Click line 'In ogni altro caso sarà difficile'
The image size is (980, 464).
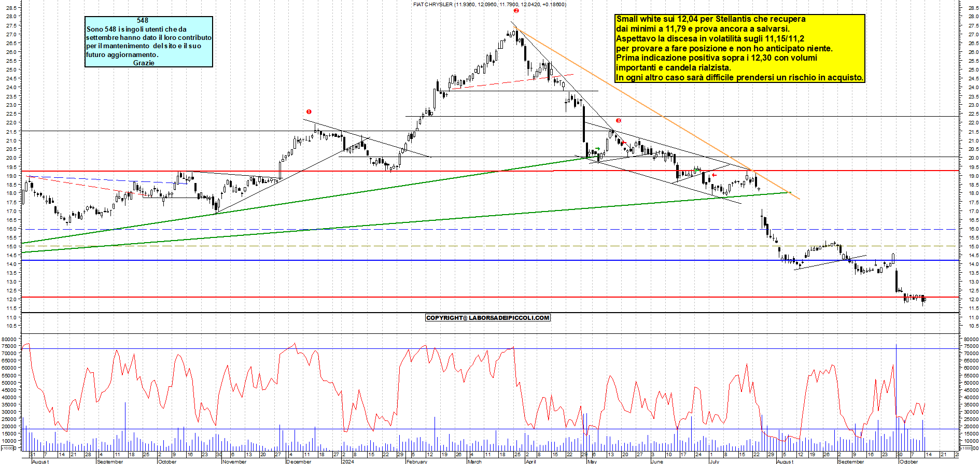(740, 78)
